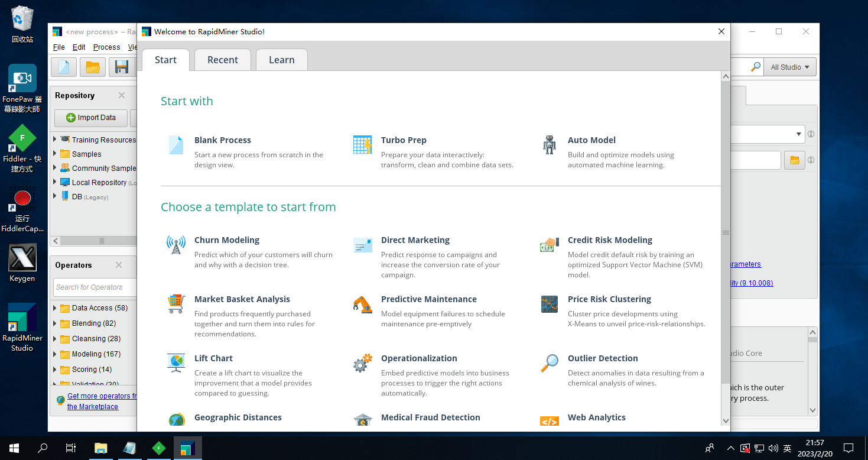Open the notification center in the taskbar
The height and width of the screenshot is (460, 868).
click(x=849, y=448)
